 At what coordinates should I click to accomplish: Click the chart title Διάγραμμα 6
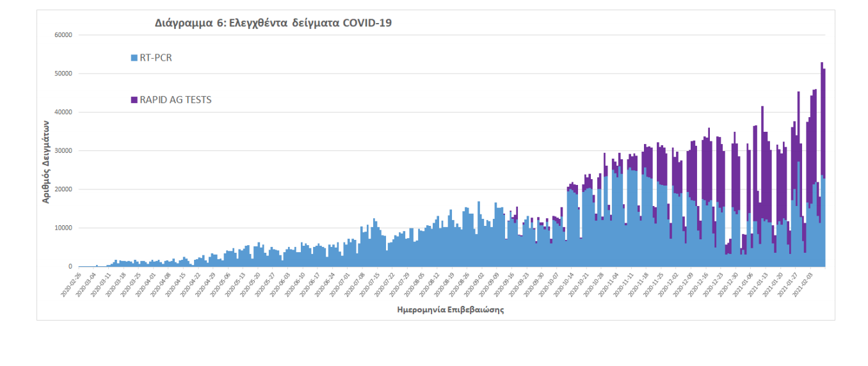coord(273,23)
